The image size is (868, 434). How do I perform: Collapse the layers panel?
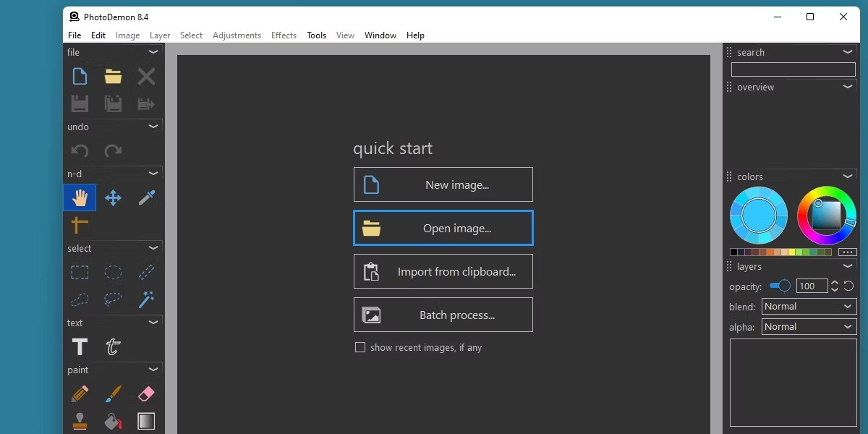point(848,266)
